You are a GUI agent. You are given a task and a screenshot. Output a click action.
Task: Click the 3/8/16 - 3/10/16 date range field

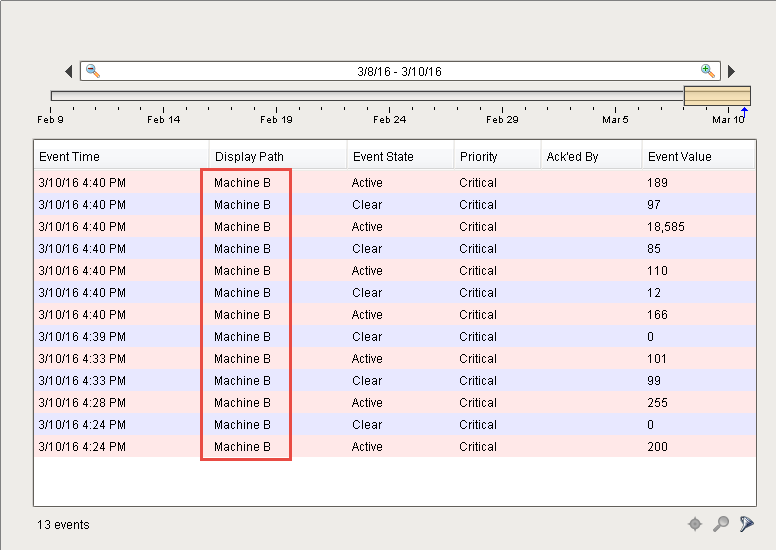[400, 71]
